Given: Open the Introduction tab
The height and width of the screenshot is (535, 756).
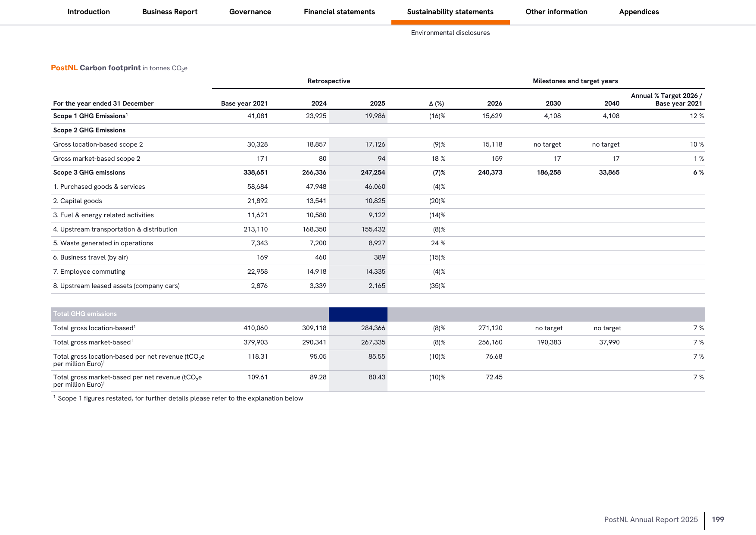Looking at the screenshot, I should (x=89, y=12).
